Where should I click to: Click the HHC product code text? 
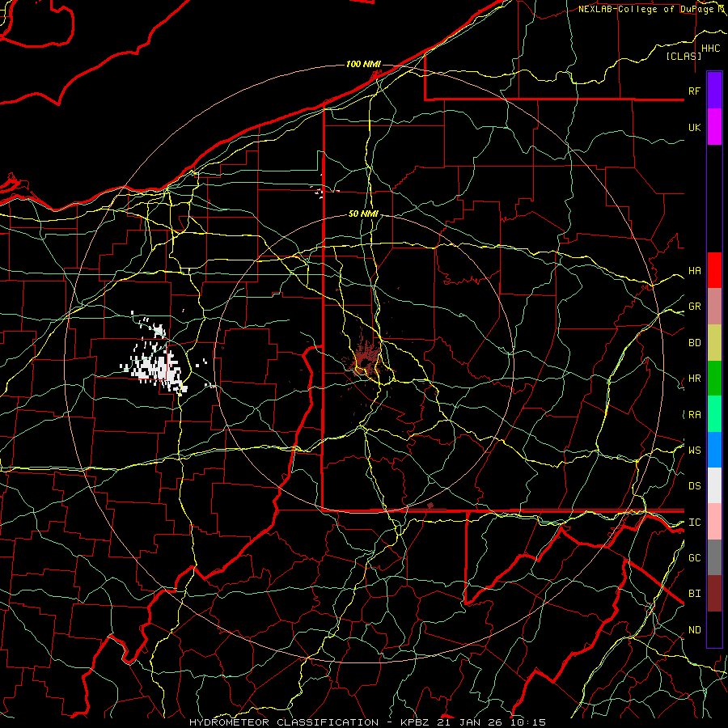pos(710,49)
